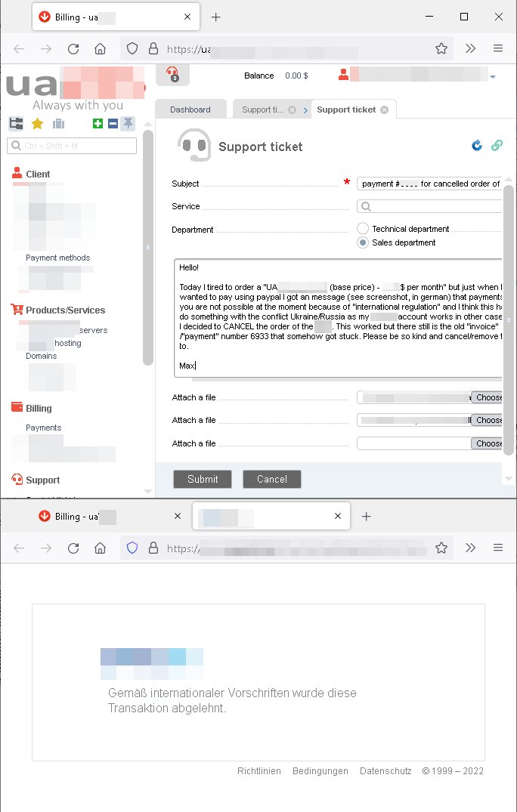Screen dimensions: 517x812
Task: Click the Richtlinien link in footer
Action: point(258,771)
